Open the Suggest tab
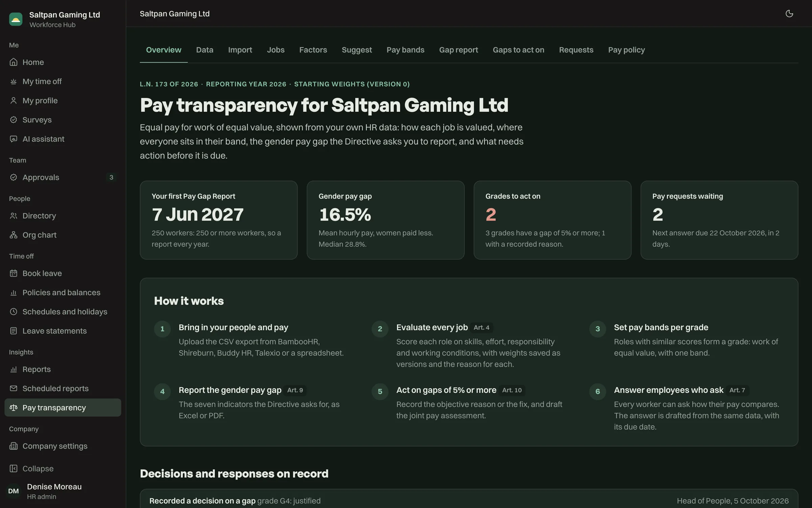This screenshot has width=812, height=508. coord(357,50)
